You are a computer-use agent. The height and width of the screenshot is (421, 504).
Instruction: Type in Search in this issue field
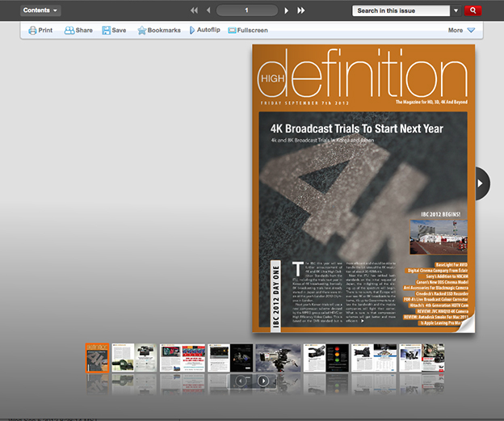[401, 11]
